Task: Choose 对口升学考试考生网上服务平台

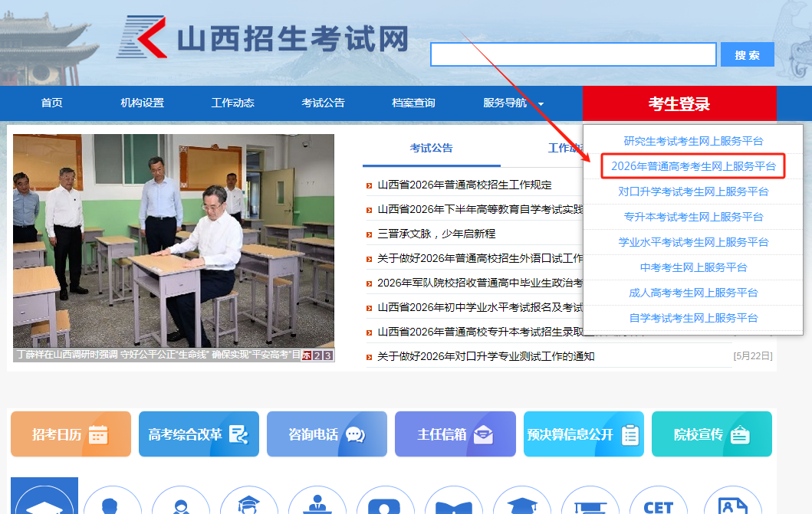Action: click(693, 192)
